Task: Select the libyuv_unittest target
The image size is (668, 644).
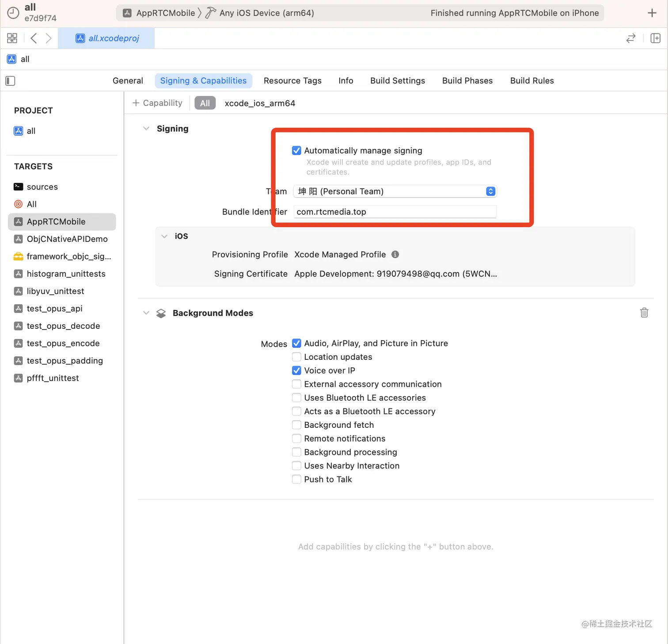Action: [62, 291]
